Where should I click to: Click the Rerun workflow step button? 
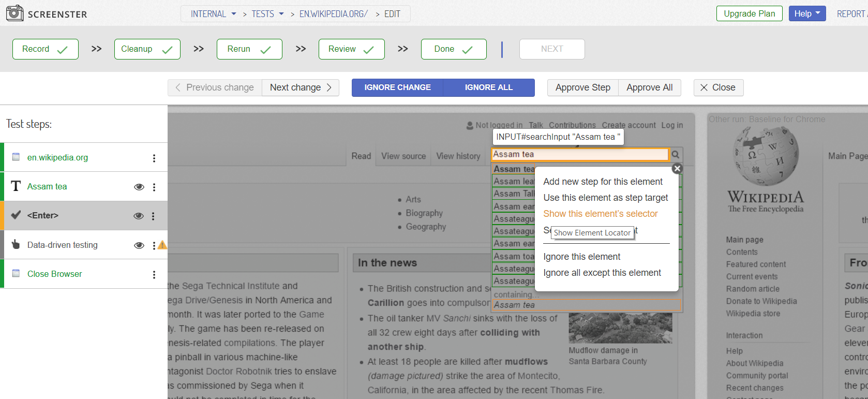[x=249, y=49]
